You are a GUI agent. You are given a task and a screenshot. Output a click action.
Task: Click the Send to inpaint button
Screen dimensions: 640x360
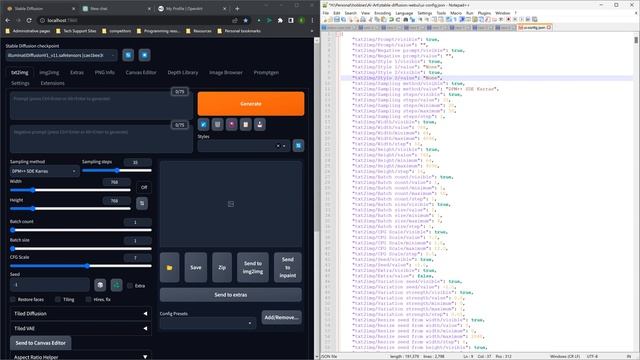point(287,268)
